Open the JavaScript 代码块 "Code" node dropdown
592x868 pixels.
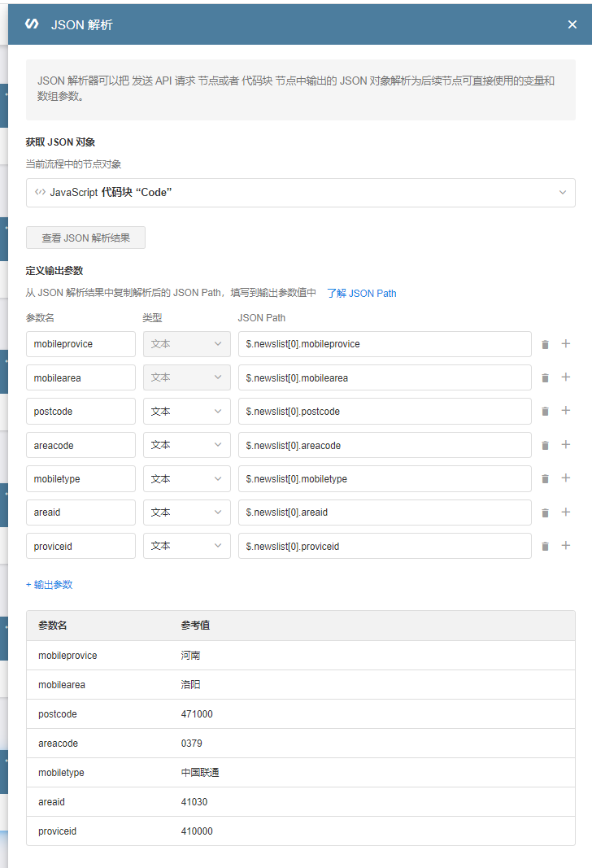[300, 193]
